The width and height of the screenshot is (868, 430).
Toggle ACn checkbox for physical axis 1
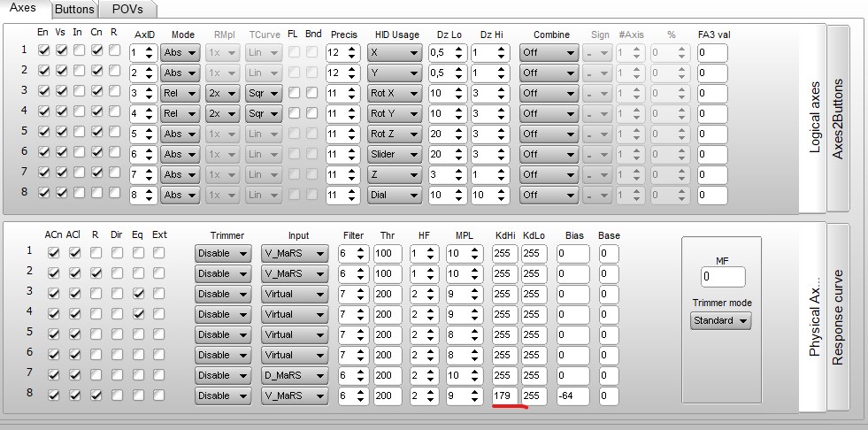click(54, 252)
